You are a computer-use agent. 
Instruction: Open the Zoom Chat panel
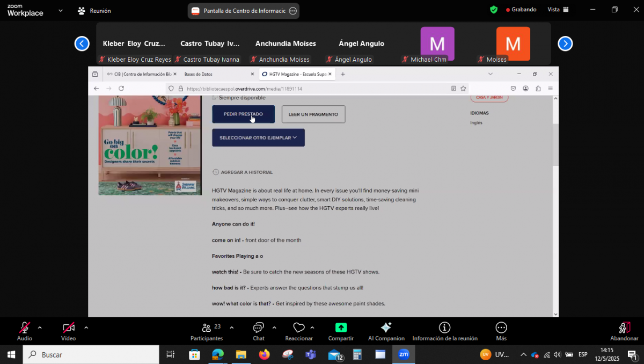click(259, 331)
